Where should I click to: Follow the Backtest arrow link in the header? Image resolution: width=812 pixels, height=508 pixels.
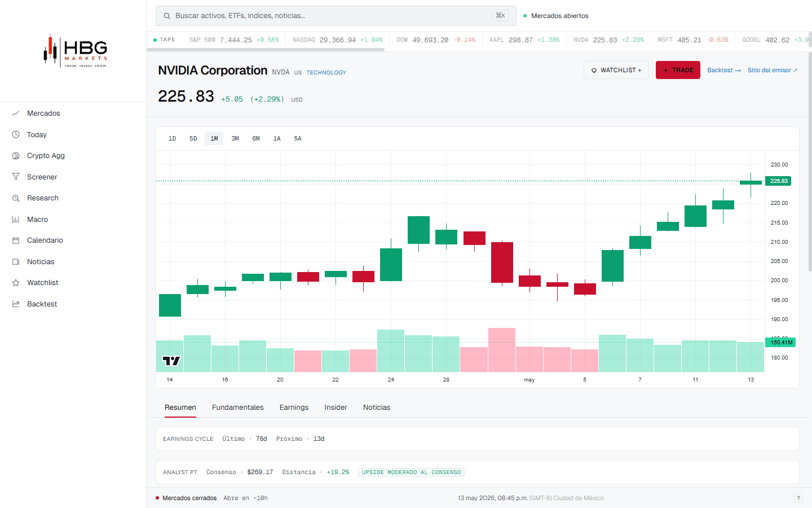[724, 70]
